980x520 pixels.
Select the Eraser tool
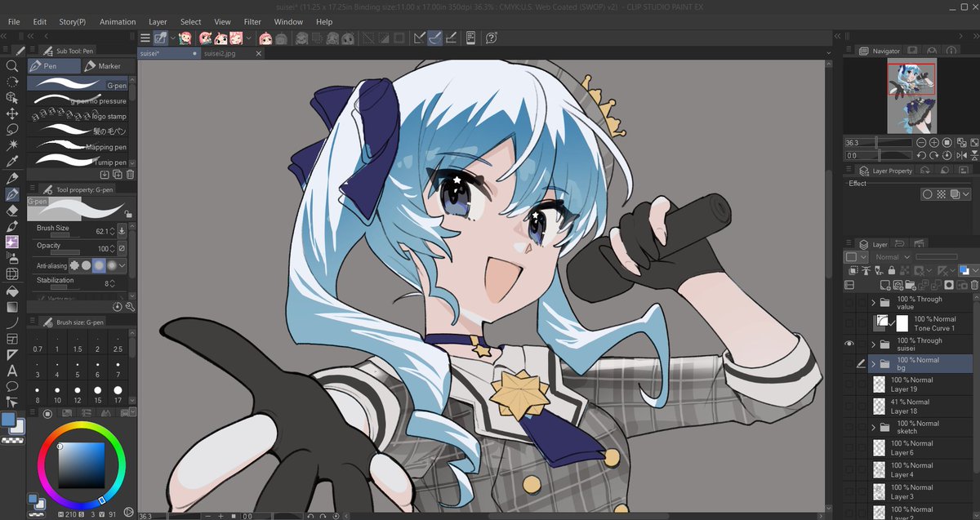pyautogui.click(x=12, y=211)
